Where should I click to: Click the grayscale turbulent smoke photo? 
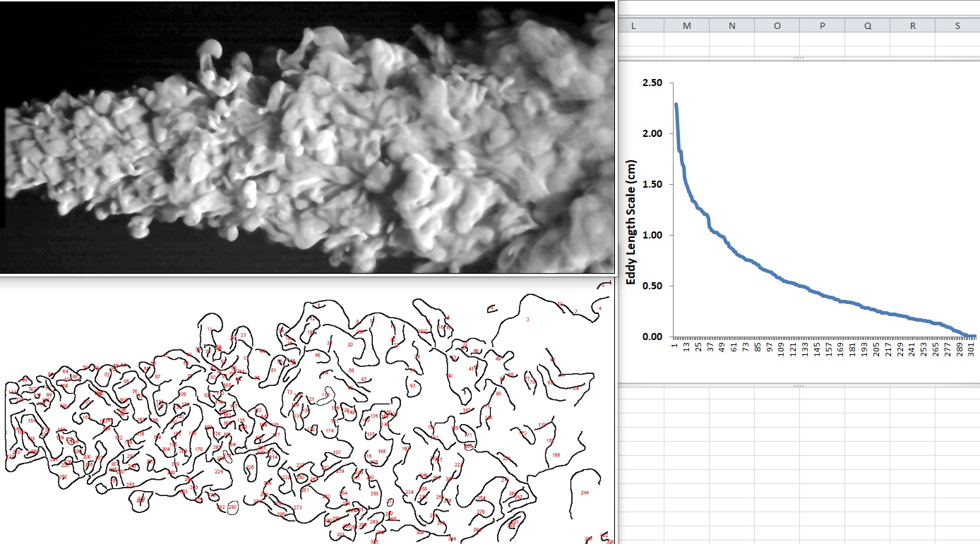click(x=307, y=138)
